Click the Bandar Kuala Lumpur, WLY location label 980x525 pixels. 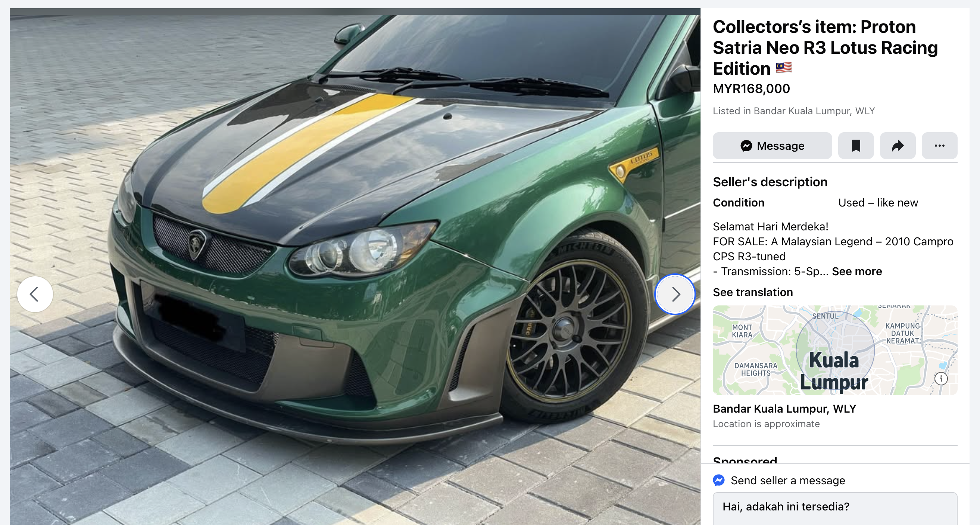click(784, 408)
